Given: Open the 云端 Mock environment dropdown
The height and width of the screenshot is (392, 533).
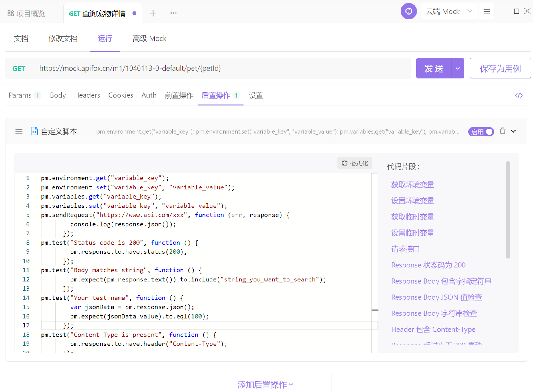Looking at the screenshot, I should pos(449,11).
